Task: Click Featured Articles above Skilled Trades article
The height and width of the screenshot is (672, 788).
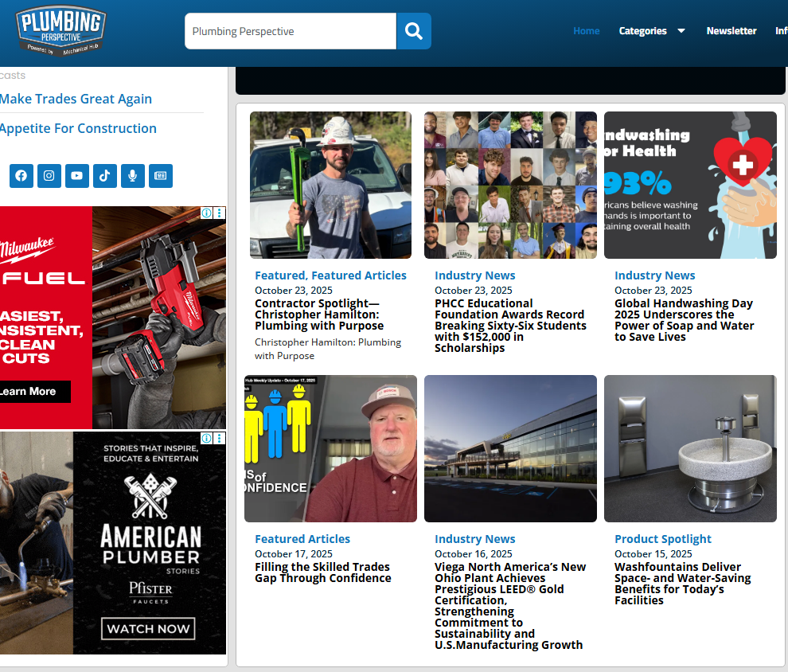Action: click(x=302, y=539)
